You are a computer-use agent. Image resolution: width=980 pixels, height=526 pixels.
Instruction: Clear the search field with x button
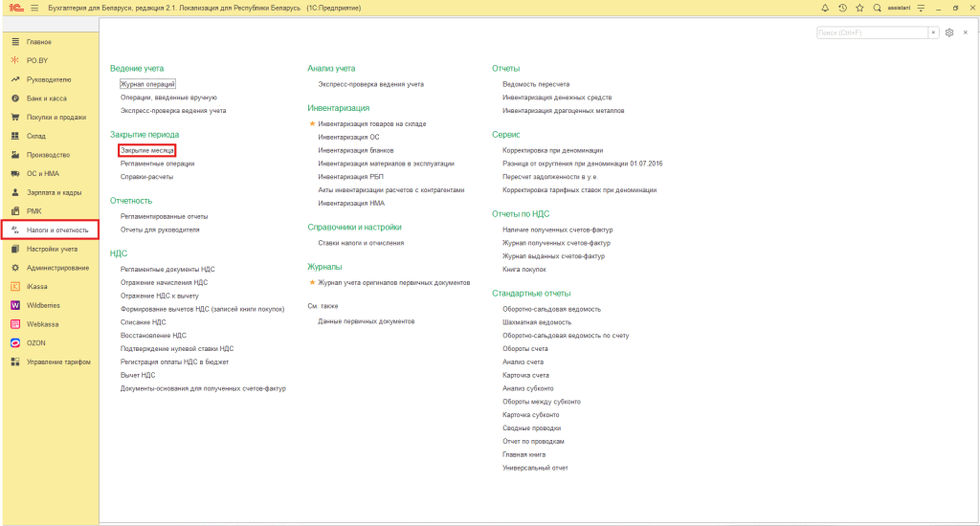tap(933, 33)
